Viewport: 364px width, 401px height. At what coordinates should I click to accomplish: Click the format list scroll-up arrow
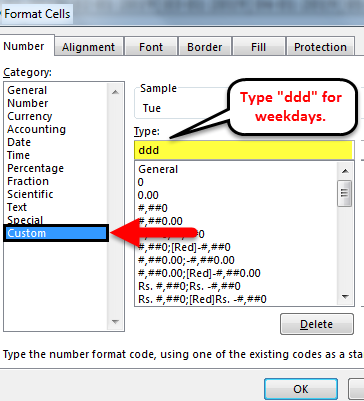click(345, 171)
